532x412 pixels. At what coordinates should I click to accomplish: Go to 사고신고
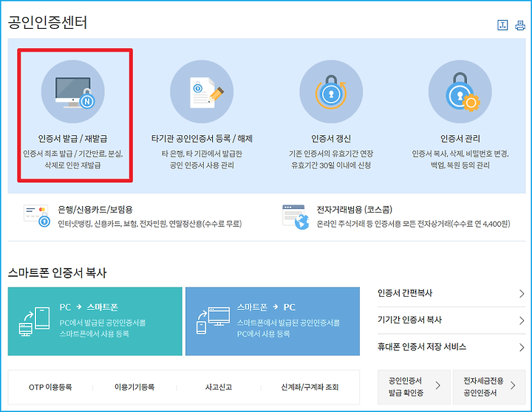(x=219, y=387)
